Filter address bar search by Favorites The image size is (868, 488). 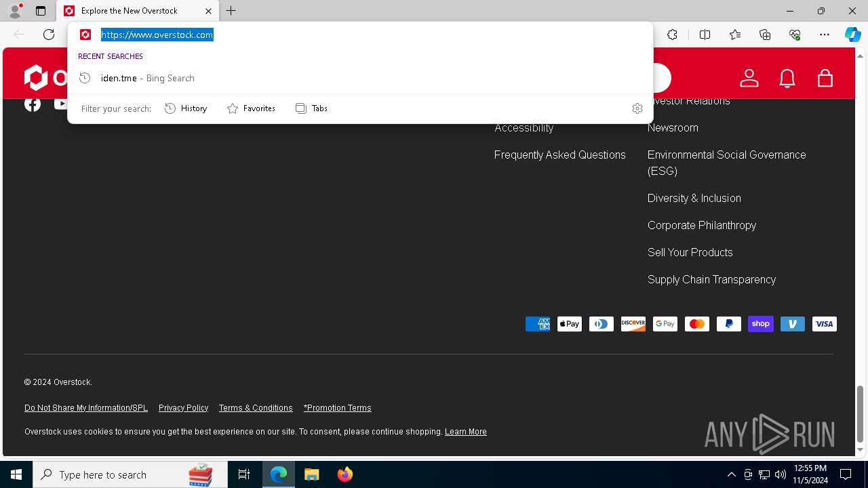[251, 108]
